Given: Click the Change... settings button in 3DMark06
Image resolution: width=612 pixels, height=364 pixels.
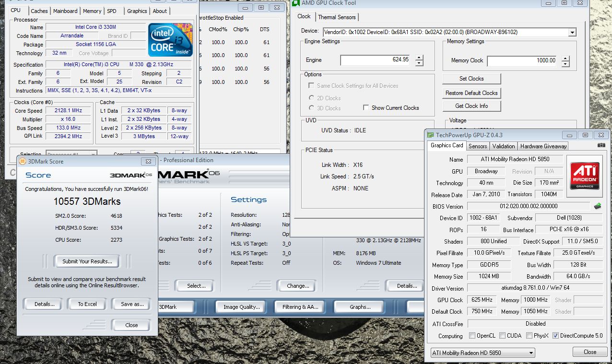Looking at the screenshot, I should click(x=298, y=286).
